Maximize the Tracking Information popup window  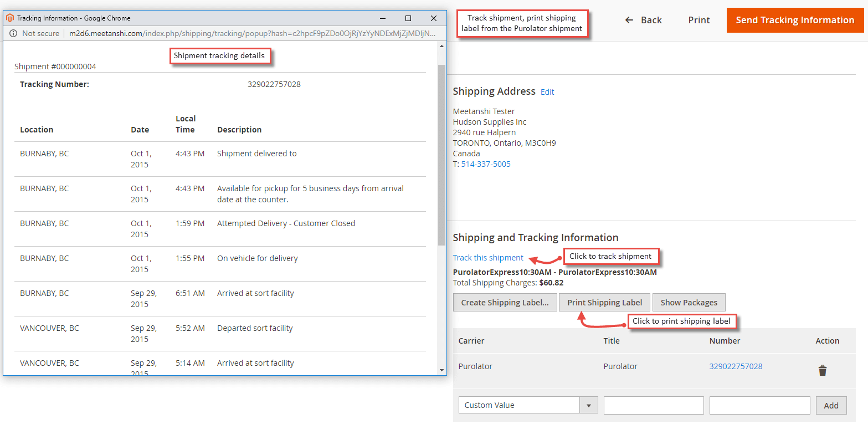point(408,18)
